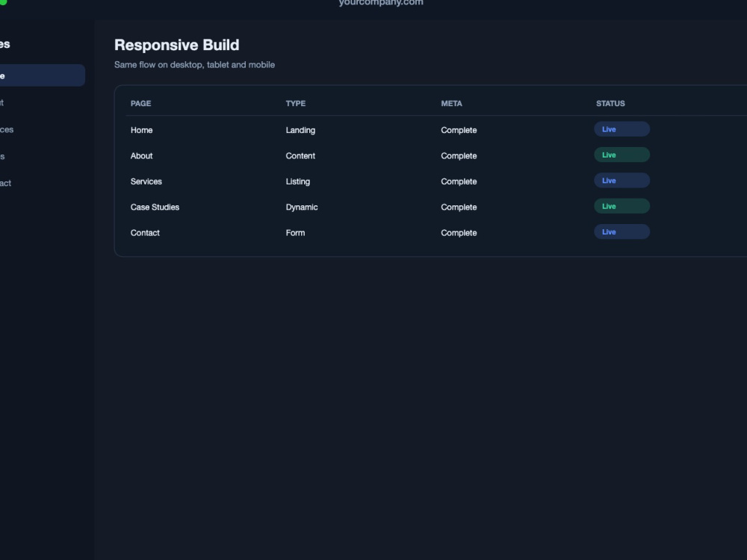Click the Live badge for About
Screen dimensions: 747x560
[622, 155]
